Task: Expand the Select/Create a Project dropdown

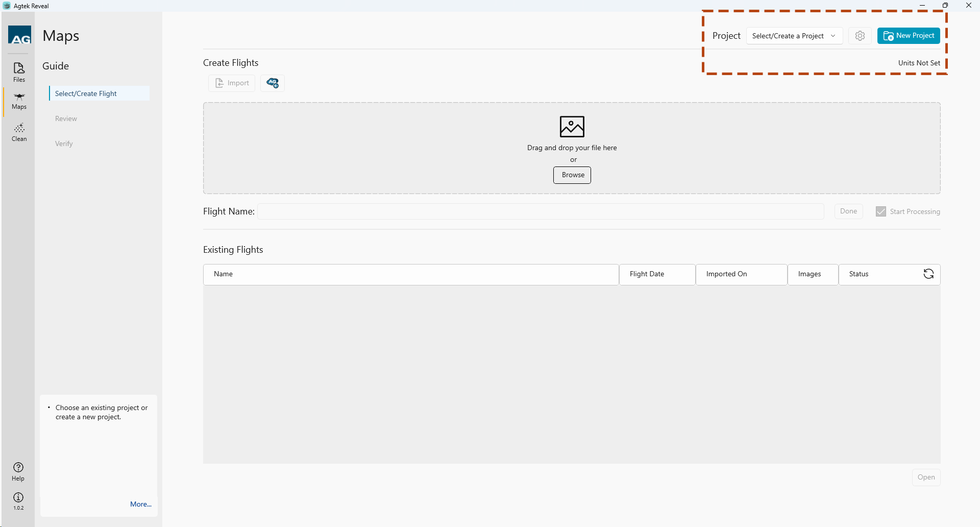Action: [x=794, y=36]
